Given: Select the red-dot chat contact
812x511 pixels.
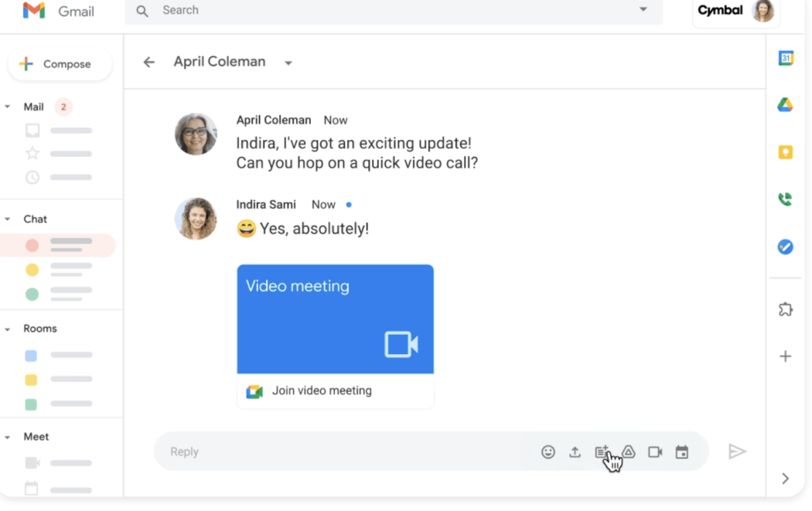Looking at the screenshot, I should pos(57,245).
